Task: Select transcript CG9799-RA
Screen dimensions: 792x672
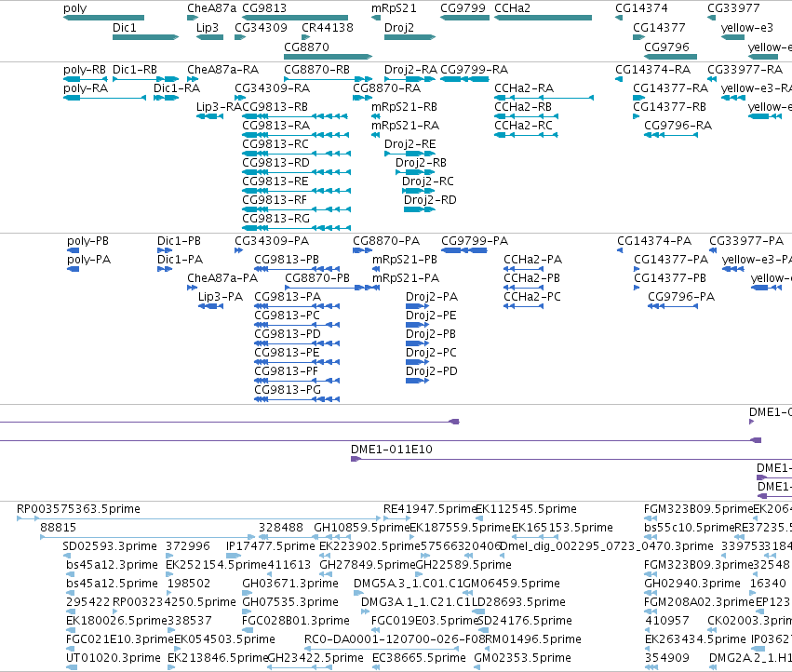Action: pyautogui.click(x=464, y=79)
